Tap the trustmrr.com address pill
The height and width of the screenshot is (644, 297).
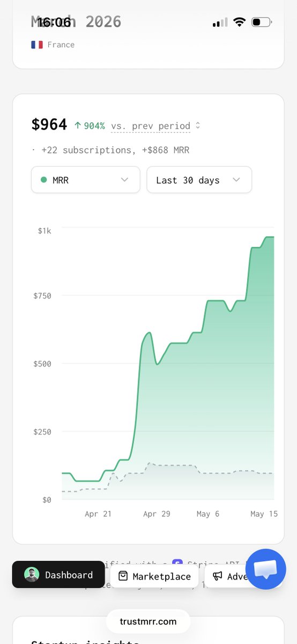click(x=148, y=622)
